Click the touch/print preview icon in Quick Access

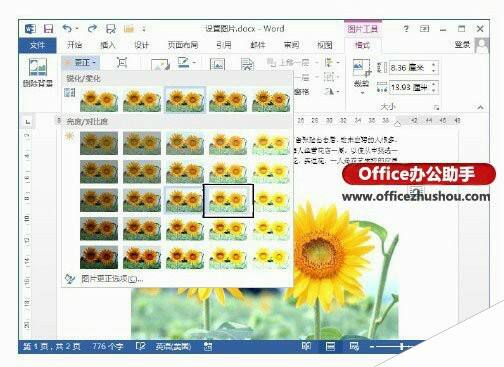click(x=111, y=29)
